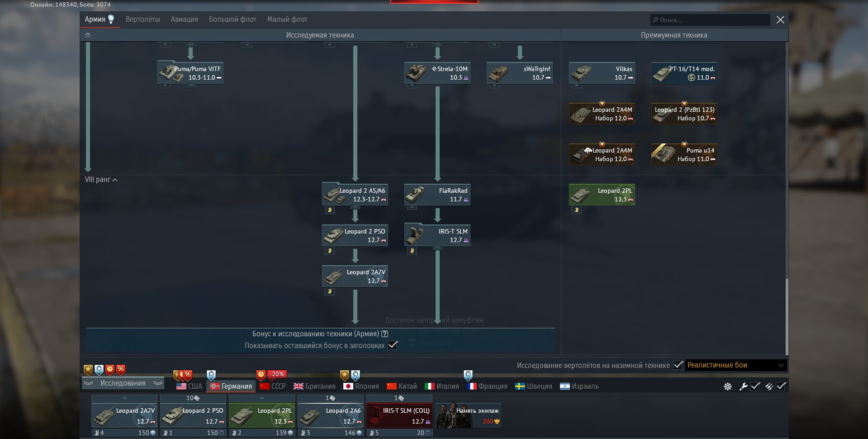Image resolution: width=868 pixels, height=439 pixels.
Task: Click the clock badge above СССР
Action: (x=261, y=375)
